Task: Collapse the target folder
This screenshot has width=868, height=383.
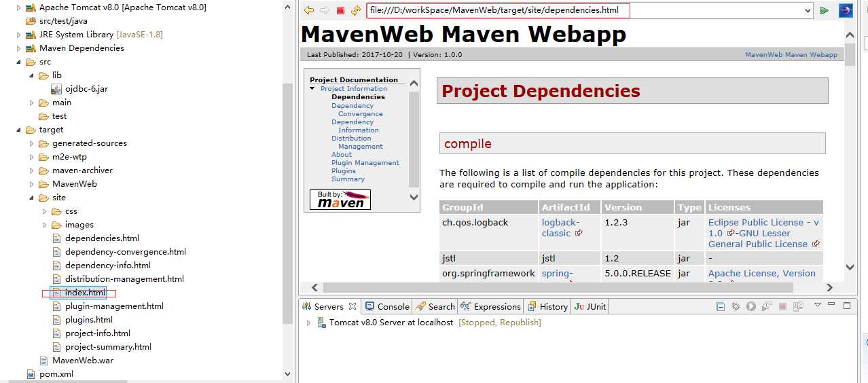Action: (19, 130)
